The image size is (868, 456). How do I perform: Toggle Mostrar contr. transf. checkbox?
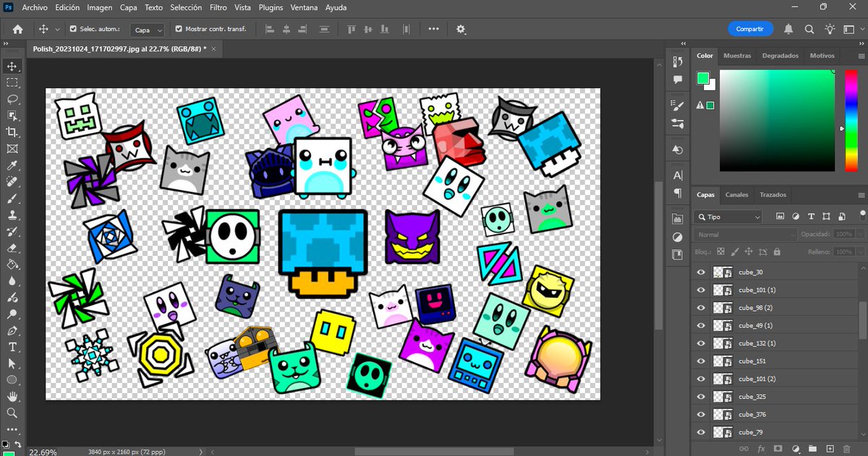coord(179,29)
